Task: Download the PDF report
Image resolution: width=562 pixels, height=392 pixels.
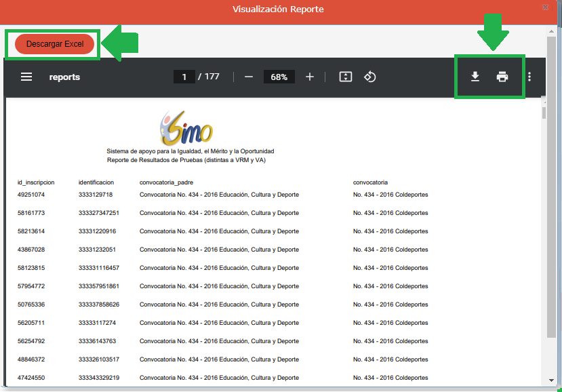Action: click(475, 77)
